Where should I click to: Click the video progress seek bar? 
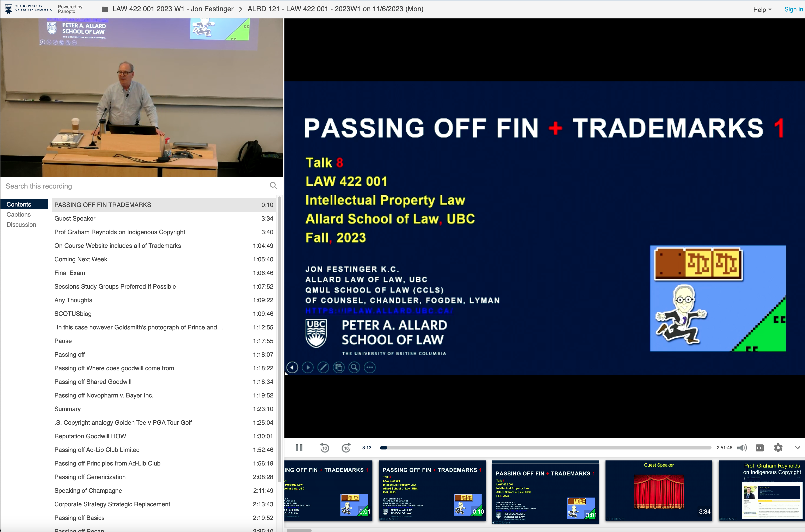(546, 448)
